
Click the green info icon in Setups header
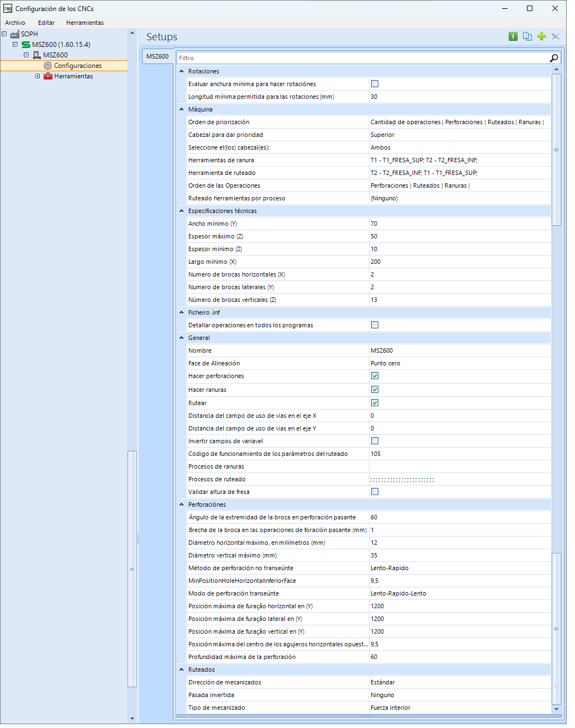pyautogui.click(x=513, y=36)
